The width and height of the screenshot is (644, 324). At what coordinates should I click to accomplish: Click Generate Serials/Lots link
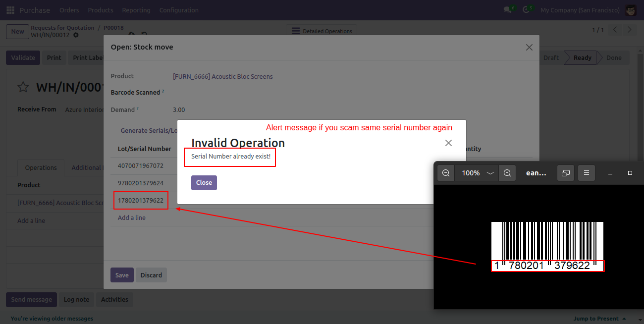pos(149,131)
